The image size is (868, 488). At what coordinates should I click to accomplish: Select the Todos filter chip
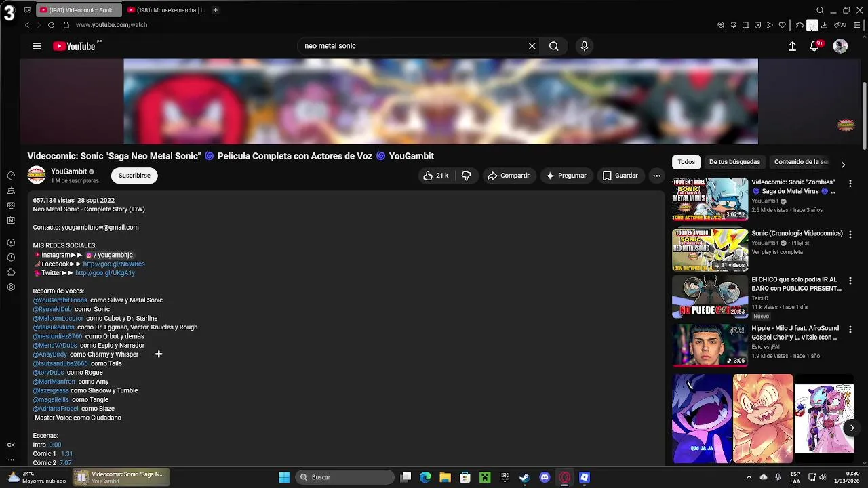pyautogui.click(x=686, y=162)
